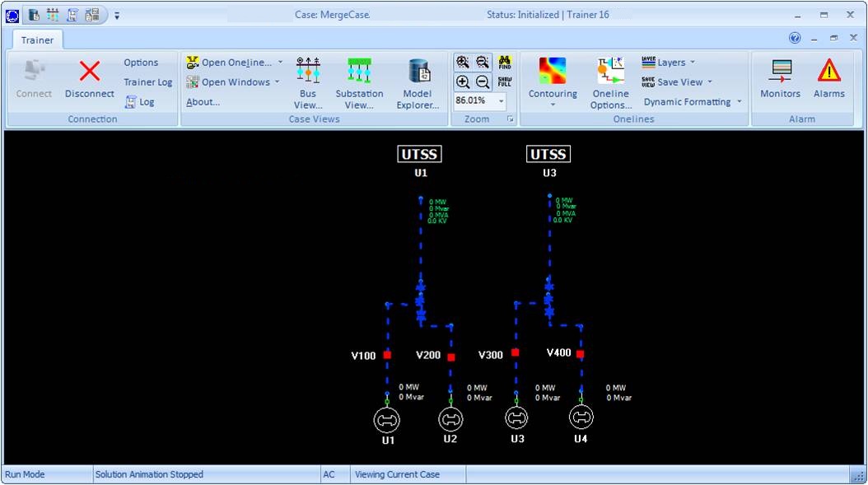868x485 pixels.
Task: Expand the Layers dropdown
Action: 692,63
